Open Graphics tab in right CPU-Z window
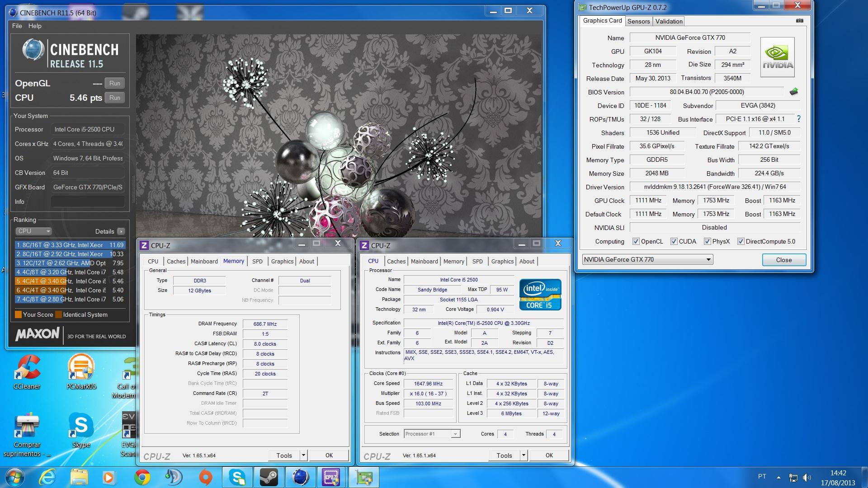 tap(502, 261)
